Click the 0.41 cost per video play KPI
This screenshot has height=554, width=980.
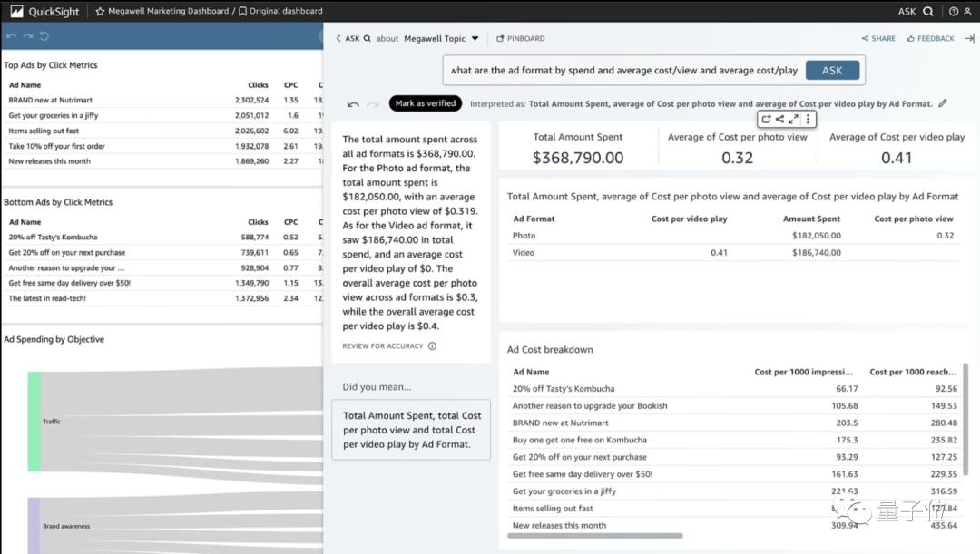click(x=897, y=158)
